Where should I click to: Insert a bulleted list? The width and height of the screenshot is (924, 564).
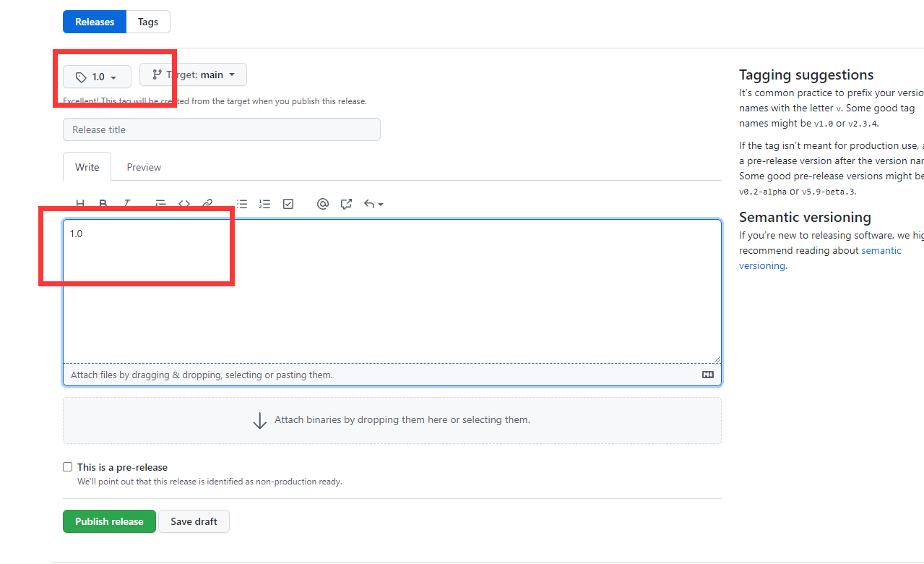242,204
